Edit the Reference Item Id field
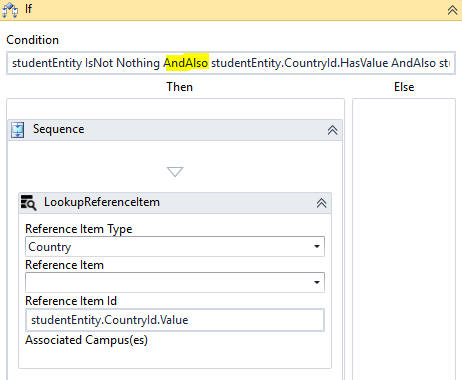The image size is (462, 380). click(175, 320)
